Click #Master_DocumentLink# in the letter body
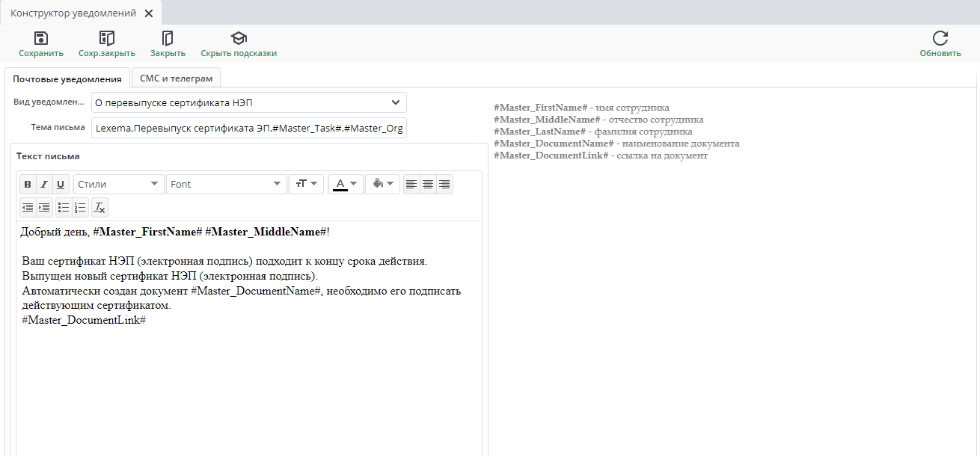Image resolution: width=980 pixels, height=456 pixels. (x=84, y=320)
